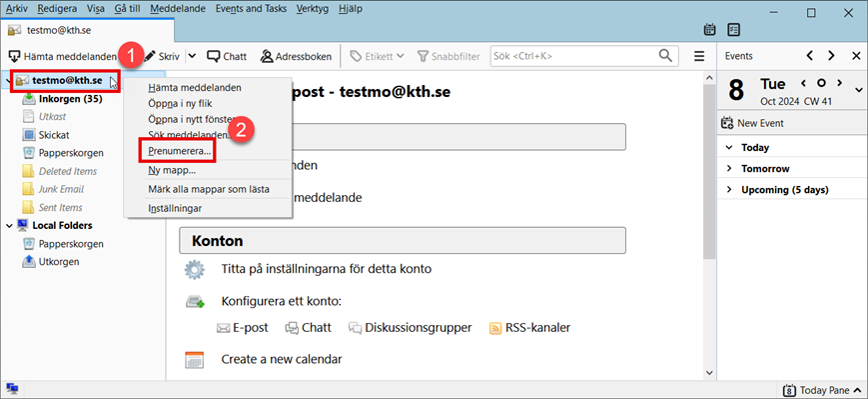Set up an E-post account
Image resolution: width=868 pixels, height=399 pixels.
[x=243, y=328]
